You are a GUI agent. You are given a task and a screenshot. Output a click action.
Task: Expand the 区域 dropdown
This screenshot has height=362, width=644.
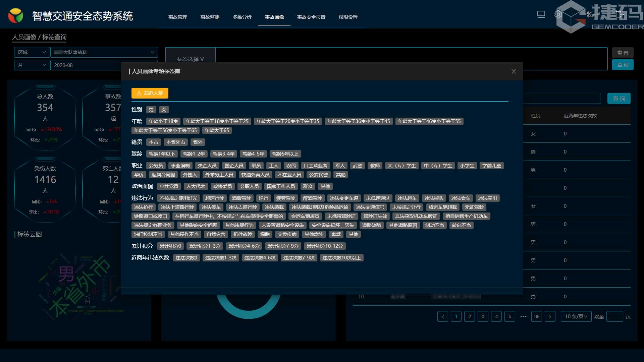pyautogui.click(x=32, y=52)
